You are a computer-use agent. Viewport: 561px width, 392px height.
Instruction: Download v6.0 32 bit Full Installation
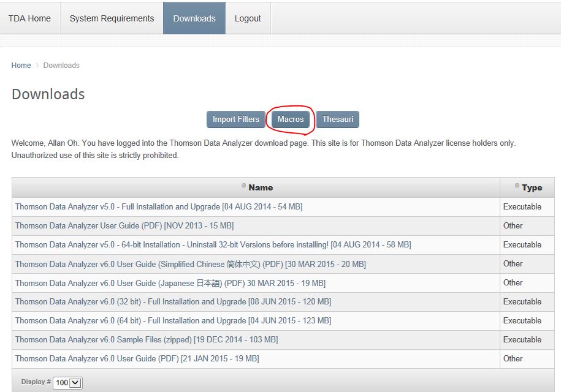(x=173, y=302)
